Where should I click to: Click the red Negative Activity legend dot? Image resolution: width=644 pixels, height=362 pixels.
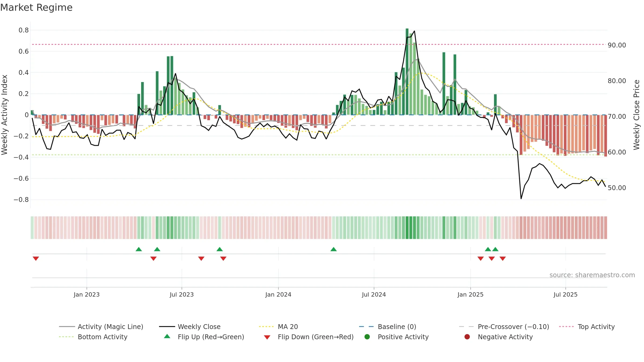coord(467,337)
